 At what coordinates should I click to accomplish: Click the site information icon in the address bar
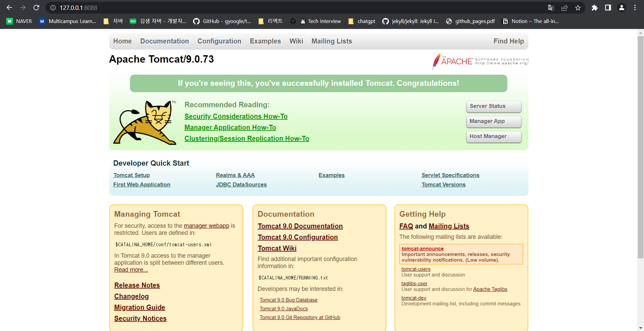(x=53, y=8)
